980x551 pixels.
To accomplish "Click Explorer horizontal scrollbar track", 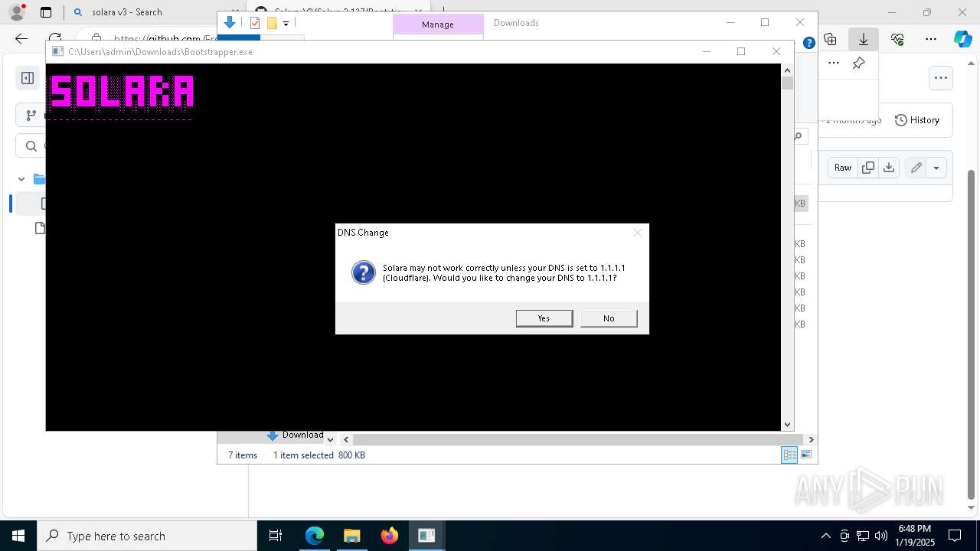I will pos(578,439).
